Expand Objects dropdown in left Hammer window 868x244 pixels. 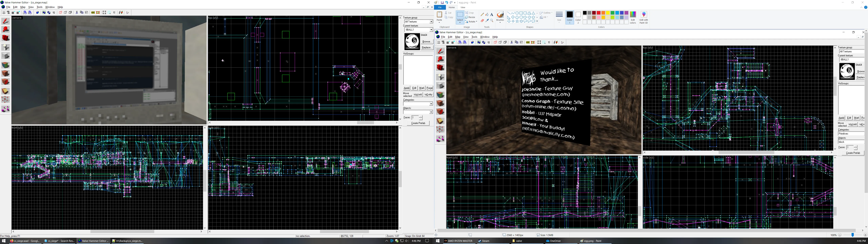(431, 112)
